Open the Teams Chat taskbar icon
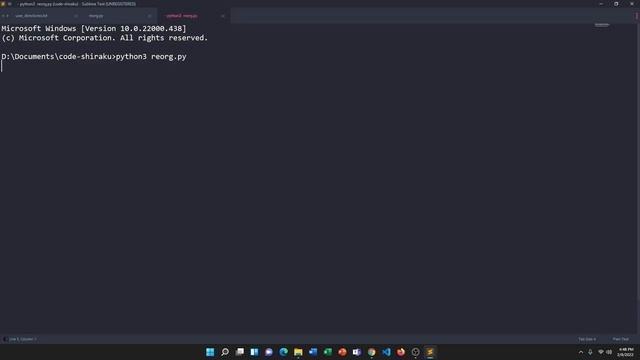This screenshot has height=360, width=640. pyautogui.click(x=269, y=352)
